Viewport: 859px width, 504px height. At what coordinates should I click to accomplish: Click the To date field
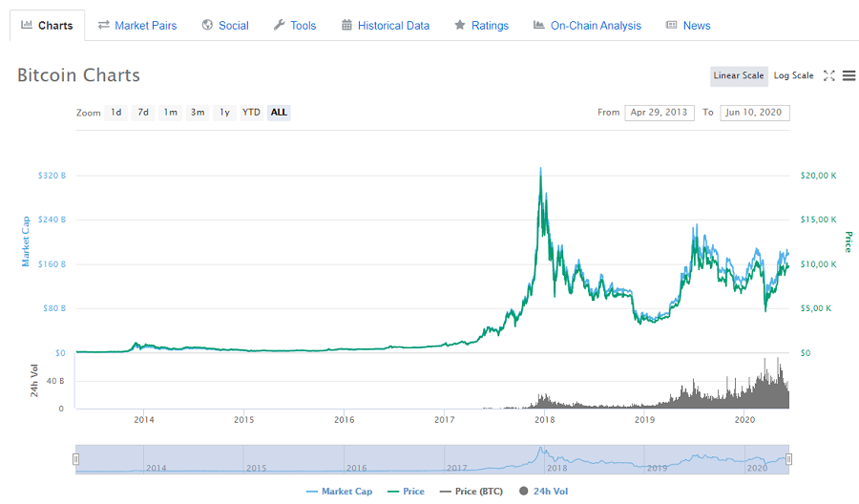tap(754, 113)
